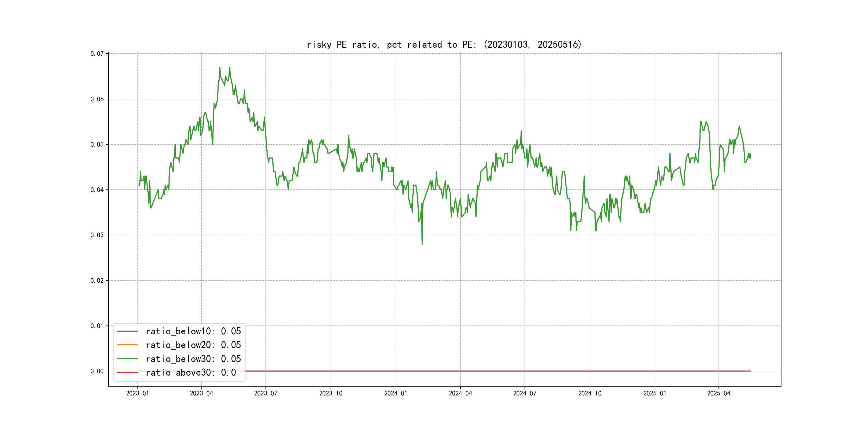
Task: Click the 0.07 y-axis tick label
Action: tap(97, 54)
